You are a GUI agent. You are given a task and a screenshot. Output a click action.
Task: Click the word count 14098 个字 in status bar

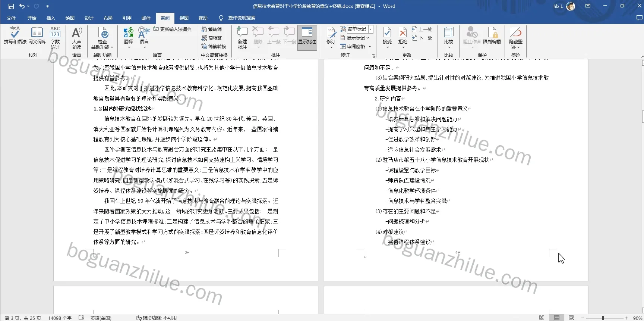(60, 318)
